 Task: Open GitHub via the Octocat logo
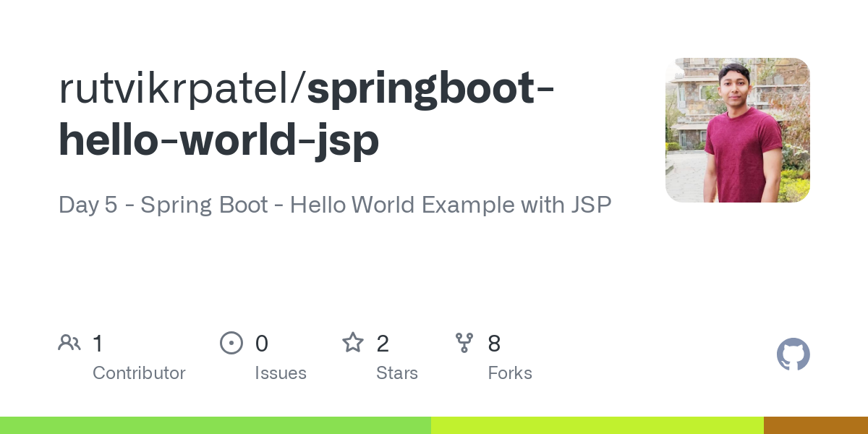coord(793,354)
